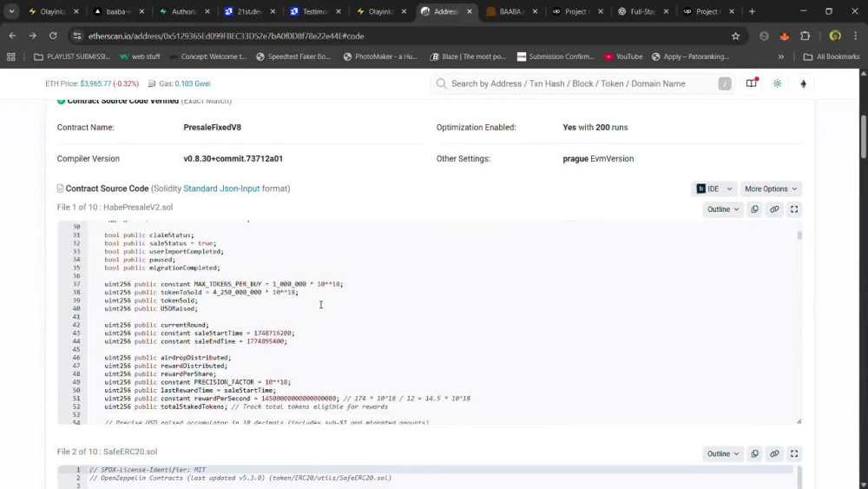Viewport: 868px width, 489px height.
Task: Copy HabePresaleV2.sol source code icon
Action: click(754, 209)
